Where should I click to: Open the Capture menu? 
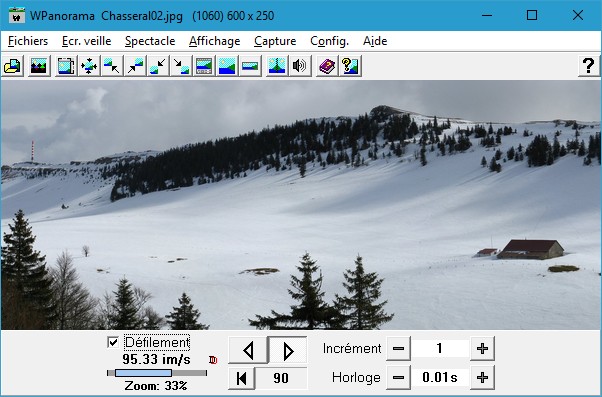[x=275, y=41]
